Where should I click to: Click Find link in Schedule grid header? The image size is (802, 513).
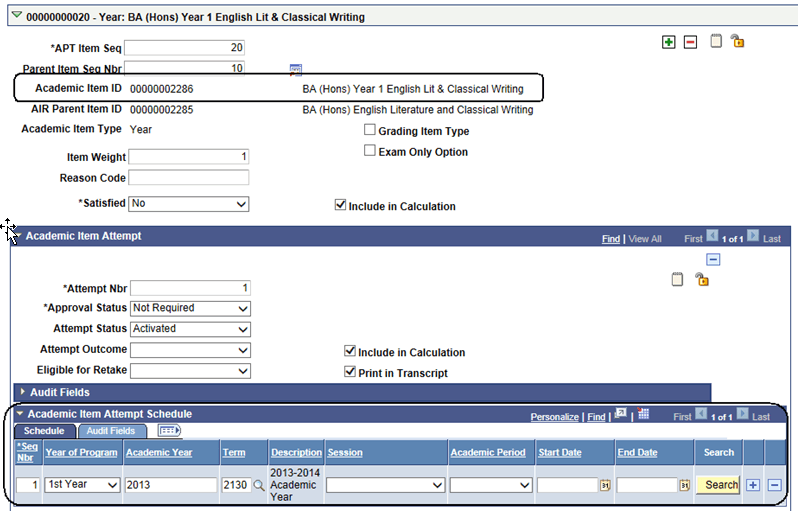(596, 417)
